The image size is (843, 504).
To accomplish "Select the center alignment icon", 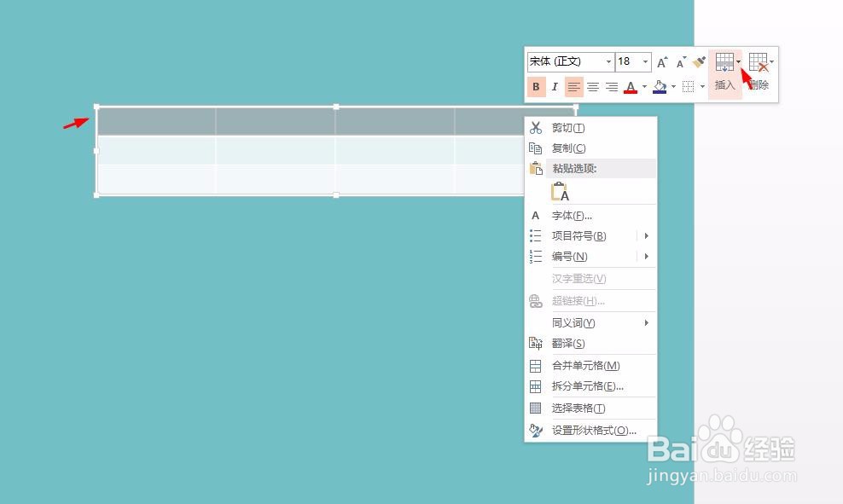I will pyautogui.click(x=593, y=85).
